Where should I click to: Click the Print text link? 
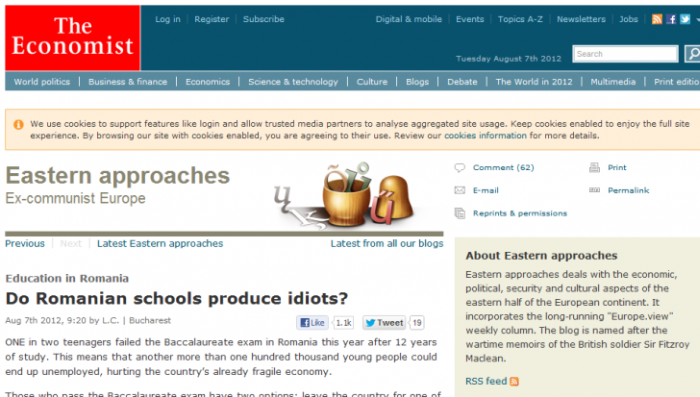point(617,167)
